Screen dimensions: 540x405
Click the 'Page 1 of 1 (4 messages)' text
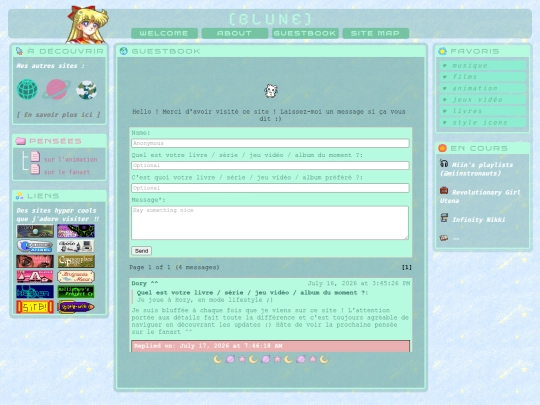click(x=174, y=267)
